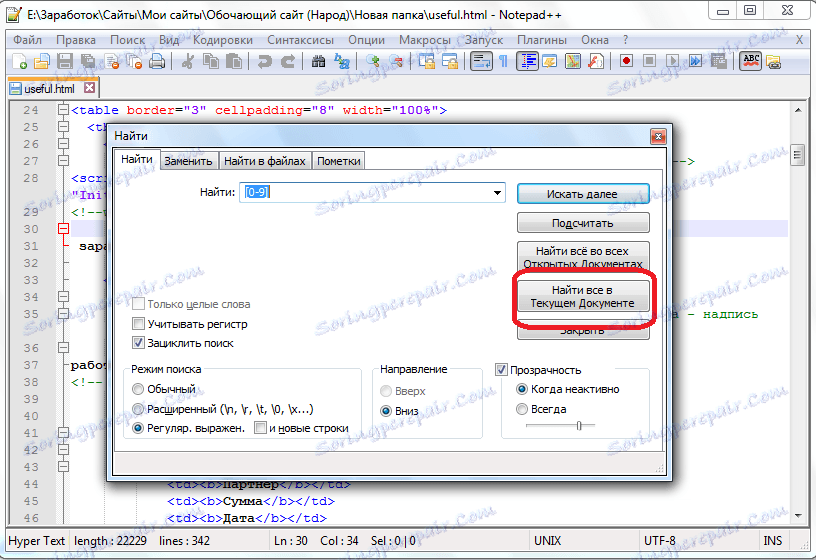The image size is (816, 560).
Task: Select Регуляр. выражен. radio button
Action: [138, 428]
